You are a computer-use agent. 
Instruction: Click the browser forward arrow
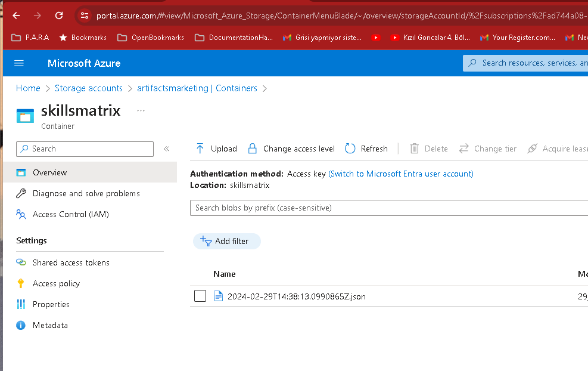(37, 16)
